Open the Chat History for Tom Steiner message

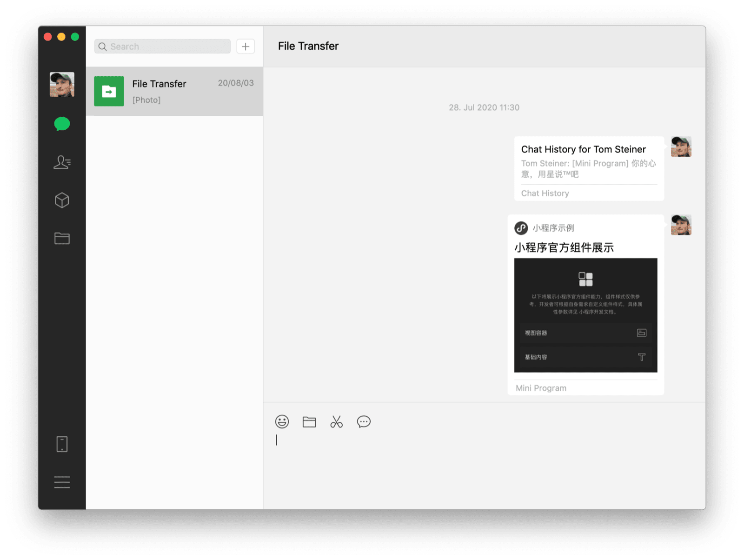(x=588, y=168)
